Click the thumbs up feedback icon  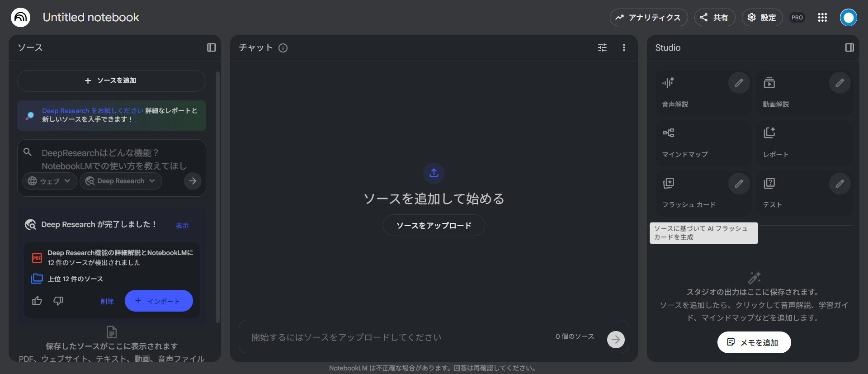37,301
